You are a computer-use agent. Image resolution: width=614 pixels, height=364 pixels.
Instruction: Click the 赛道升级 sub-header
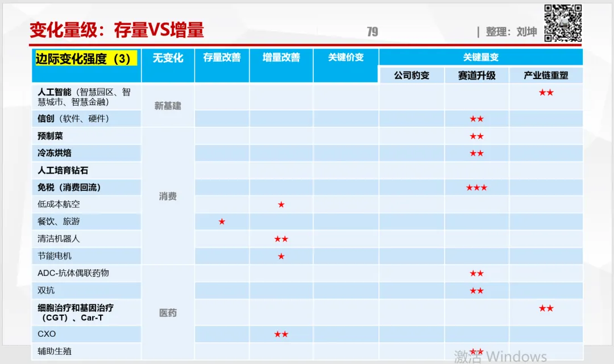coord(476,76)
